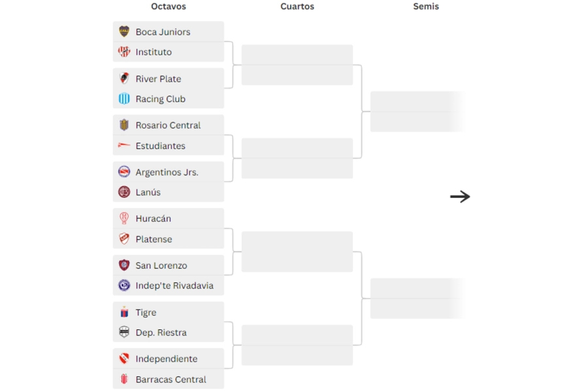Viewport: 588px width, 392px height.
Task: Select the Cuartos round heading
Action: pos(297,7)
